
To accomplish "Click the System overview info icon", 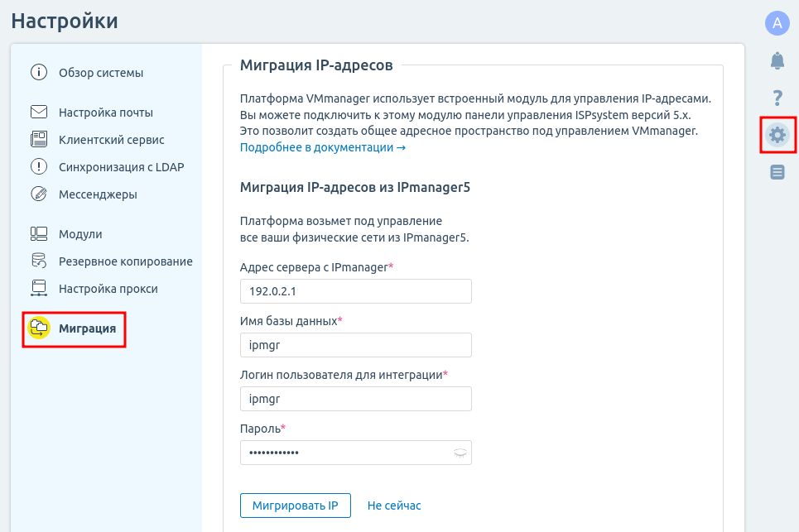I will pos(39,72).
